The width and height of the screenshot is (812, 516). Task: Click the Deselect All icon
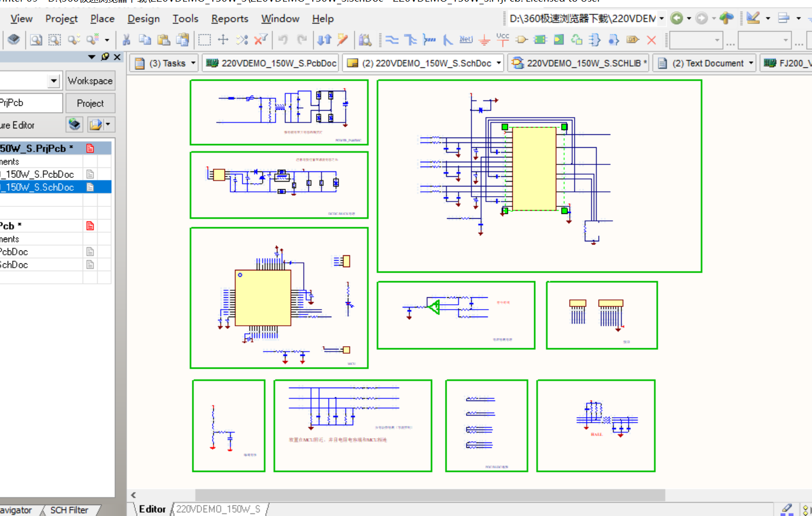[242, 39]
